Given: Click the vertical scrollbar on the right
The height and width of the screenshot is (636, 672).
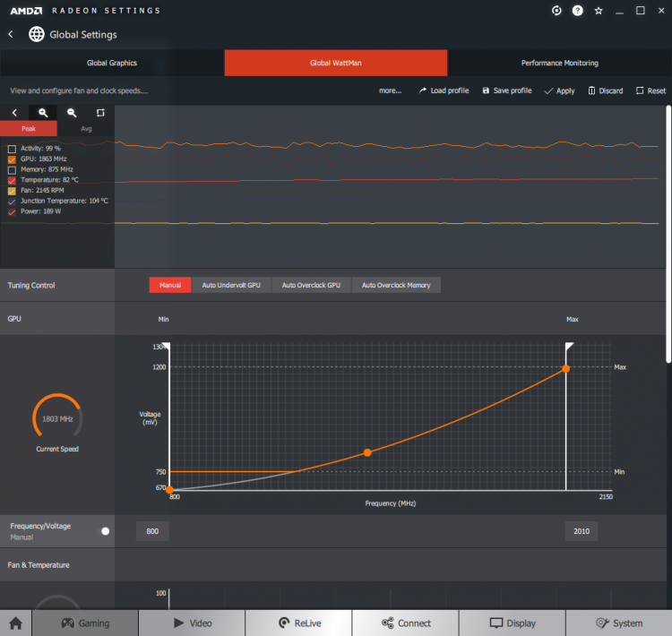Looking at the screenshot, I should [x=668, y=235].
